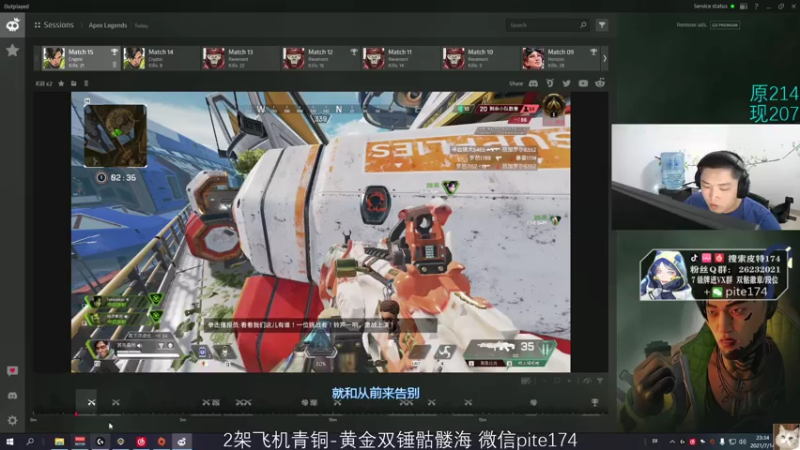Viewport: 800px width, 450px height.
Task: Click timeline track at the 5m mark
Action: tap(182, 414)
